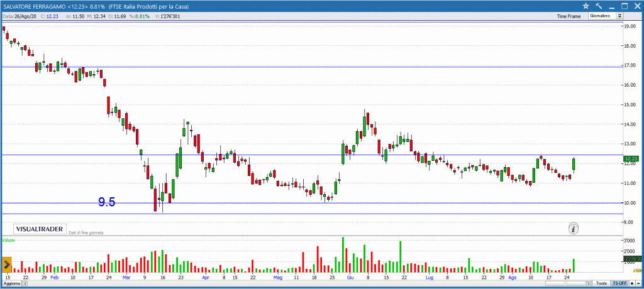Click the 'Time Frame' label
The height and width of the screenshot is (289, 644).
point(569,16)
